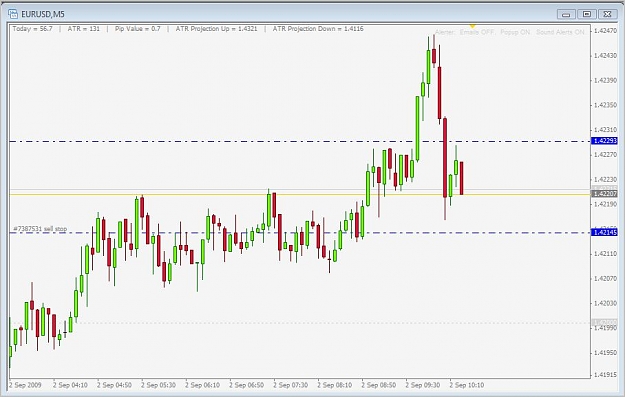Click the 1.42110 price axis label
This screenshot has height=397, width=625.
pyautogui.click(x=605, y=254)
